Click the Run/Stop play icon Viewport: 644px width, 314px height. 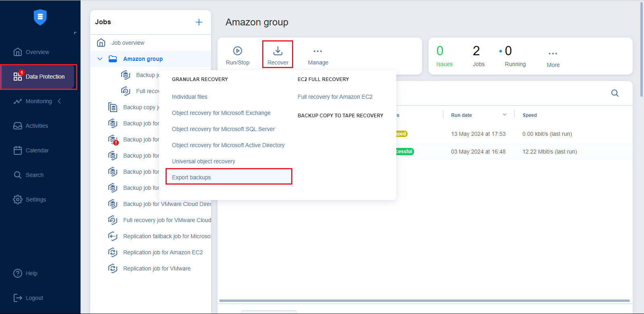pos(238,51)
